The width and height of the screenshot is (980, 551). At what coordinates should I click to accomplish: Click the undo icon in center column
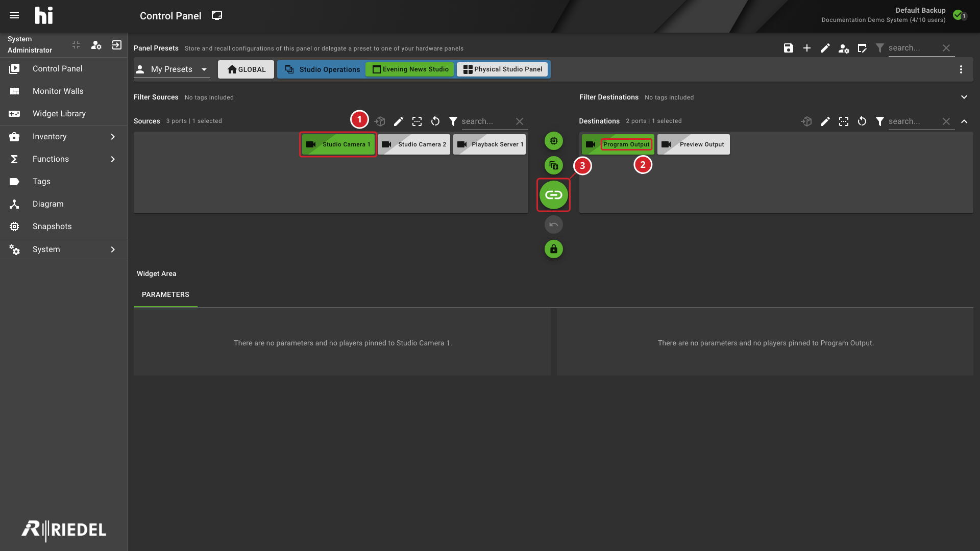(554, 224)
